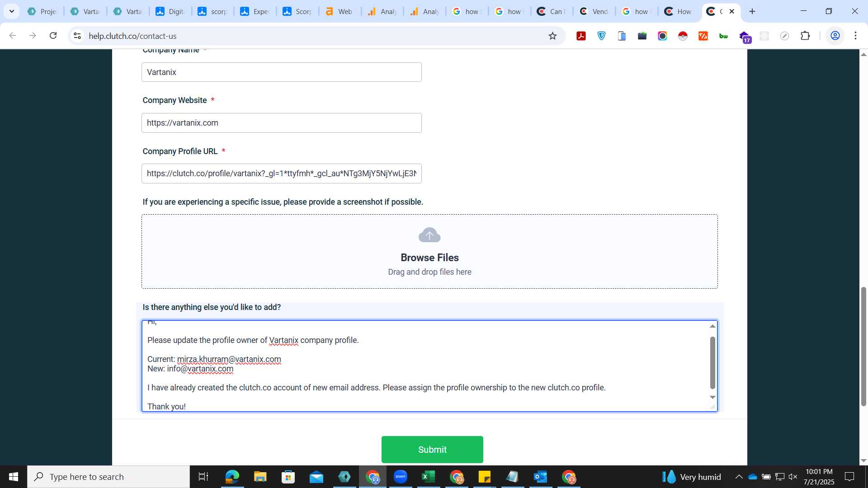Viewport: 868px width, 488px height.
Task: Open Task View on the taskbar
Action: 203,477
